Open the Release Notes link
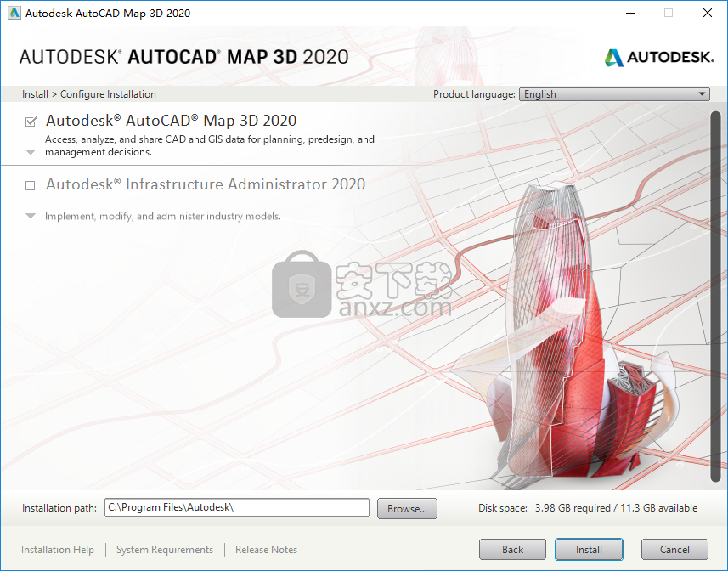 [x=266, y=549]
